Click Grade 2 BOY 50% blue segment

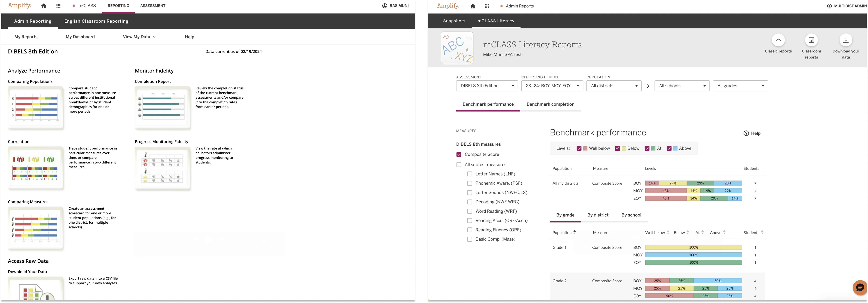pyautogui.click(x=718, y=281)
